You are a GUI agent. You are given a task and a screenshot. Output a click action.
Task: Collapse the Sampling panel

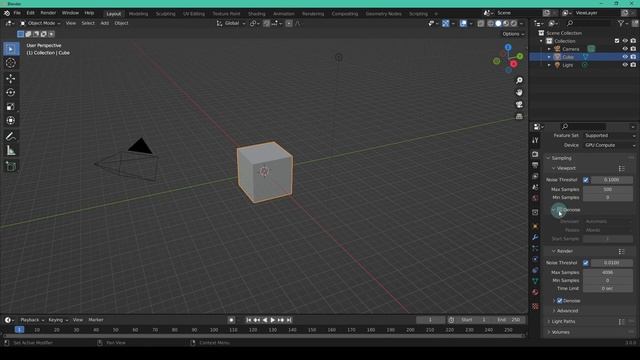(561, 158)
